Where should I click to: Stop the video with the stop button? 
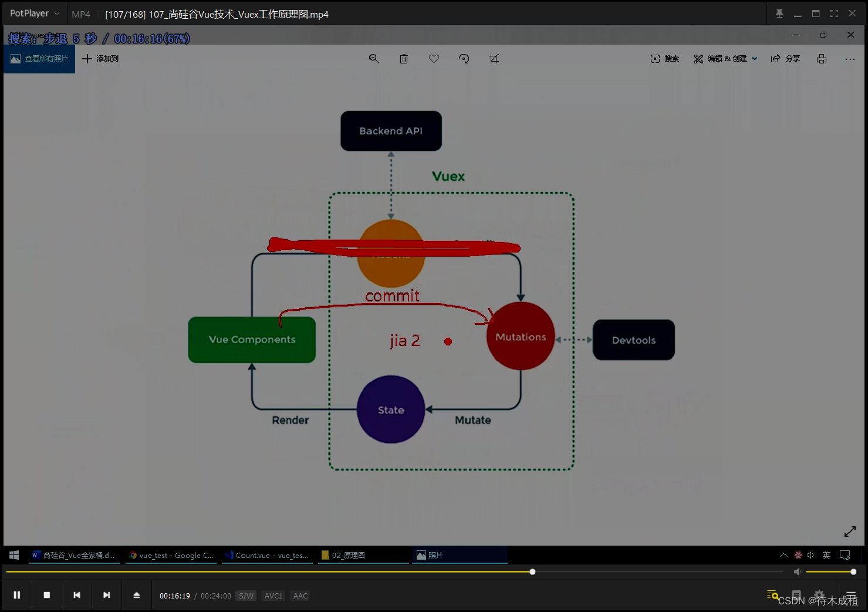(x=47, y=595)
